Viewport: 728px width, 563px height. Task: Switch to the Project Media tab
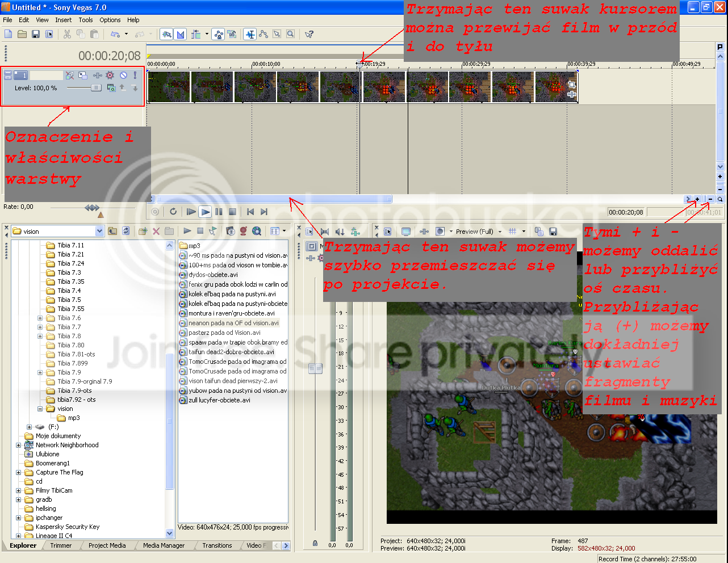[x=107, y=545]
